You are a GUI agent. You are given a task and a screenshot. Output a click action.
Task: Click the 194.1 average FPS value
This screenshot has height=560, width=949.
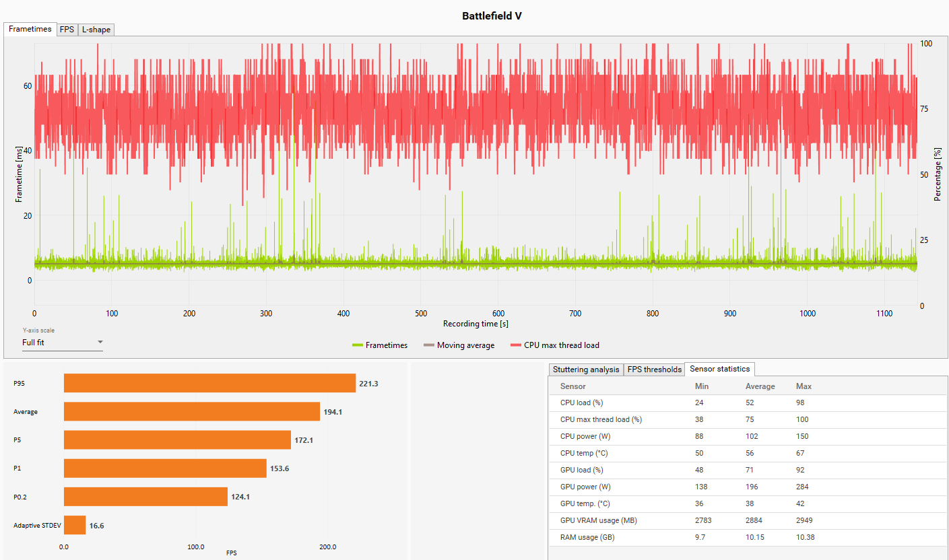pos(333,412)
